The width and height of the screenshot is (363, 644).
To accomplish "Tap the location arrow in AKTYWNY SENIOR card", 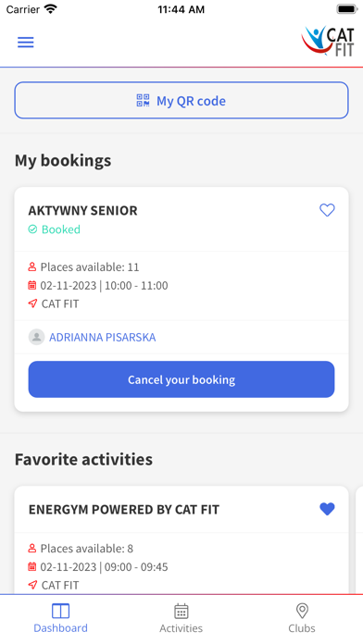I will coord(32,303).
